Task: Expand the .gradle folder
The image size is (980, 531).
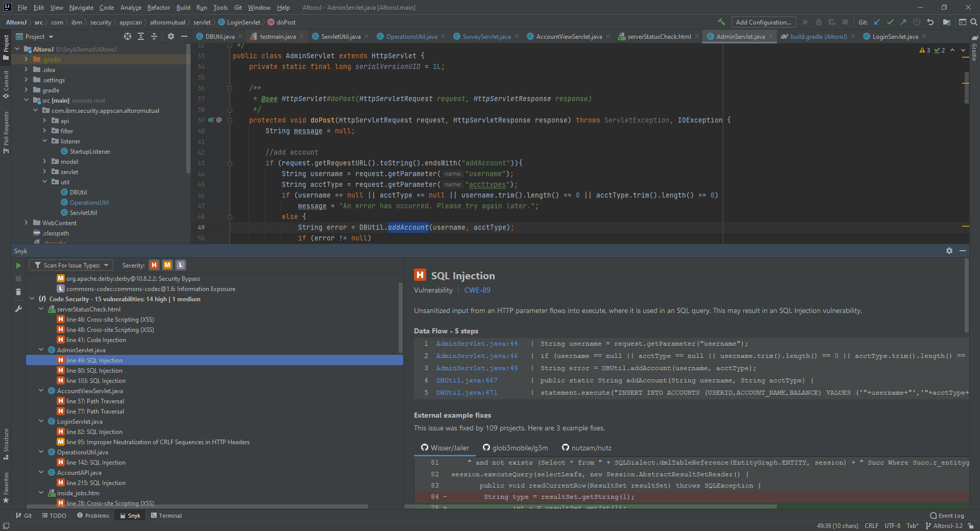Action: 27,59
